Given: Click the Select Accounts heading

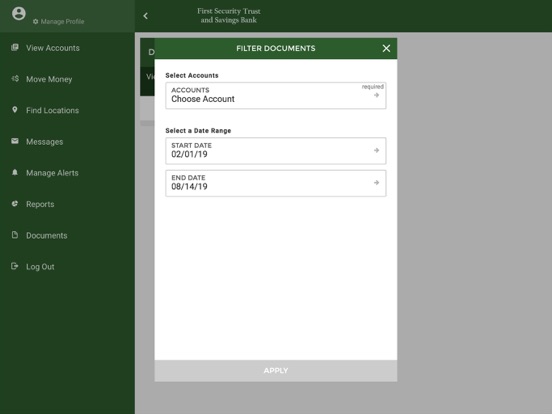Looking at the screenshot, I should 192,75.
